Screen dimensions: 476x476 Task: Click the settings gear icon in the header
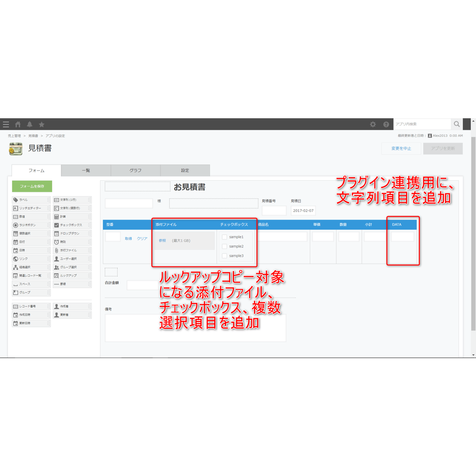coord(372,124)
